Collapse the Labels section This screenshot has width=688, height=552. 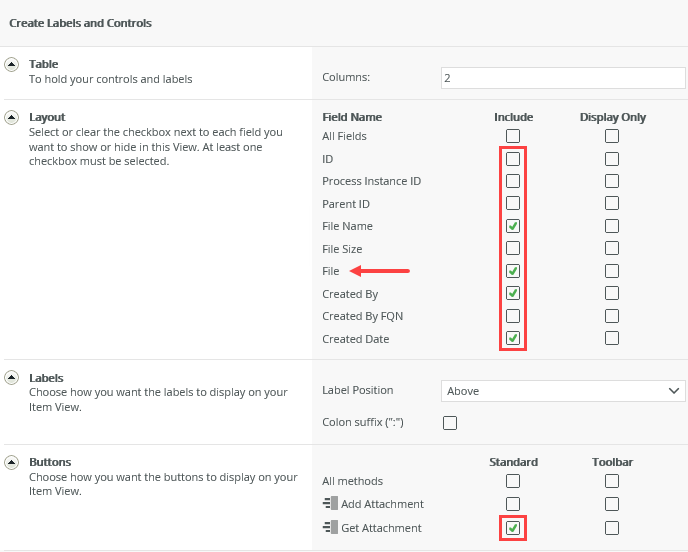tap(12, 378)
